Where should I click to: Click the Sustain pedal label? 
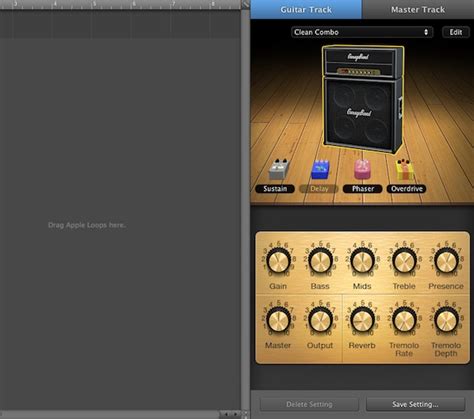275,189
